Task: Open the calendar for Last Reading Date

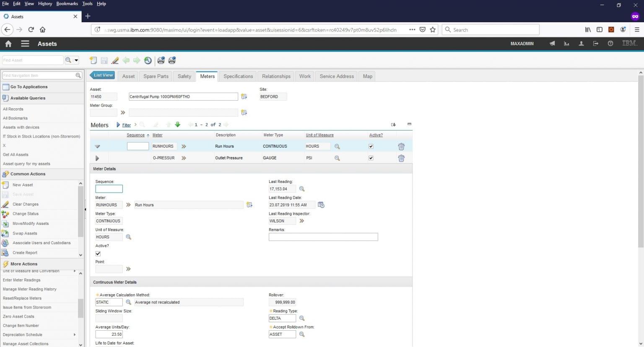Action: click(x=321, y=205)
